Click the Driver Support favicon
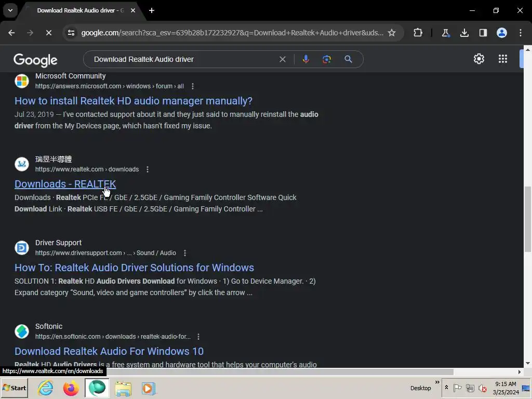This screenshot has height=399, width=532. (x=22, y=248)
